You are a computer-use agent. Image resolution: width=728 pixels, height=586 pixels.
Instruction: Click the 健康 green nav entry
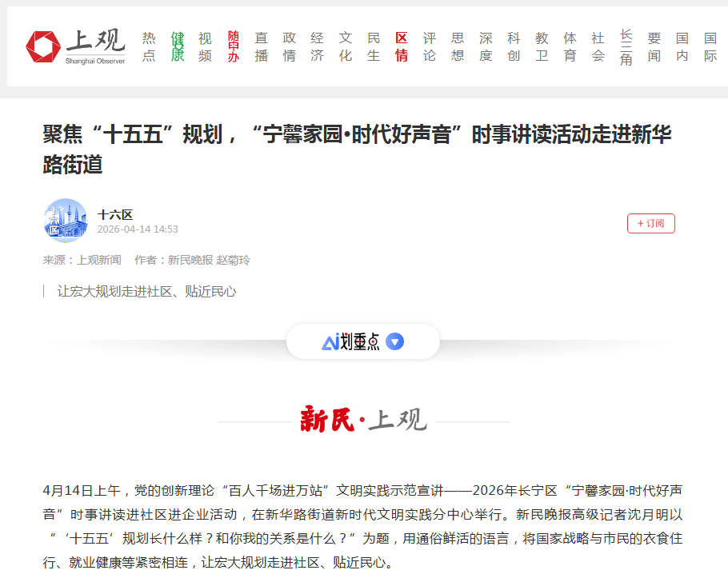176,45
